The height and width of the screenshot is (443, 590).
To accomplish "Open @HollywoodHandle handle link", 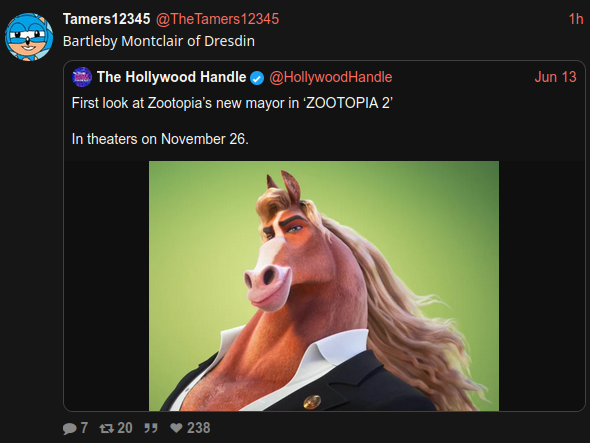I will pos(331,77).
